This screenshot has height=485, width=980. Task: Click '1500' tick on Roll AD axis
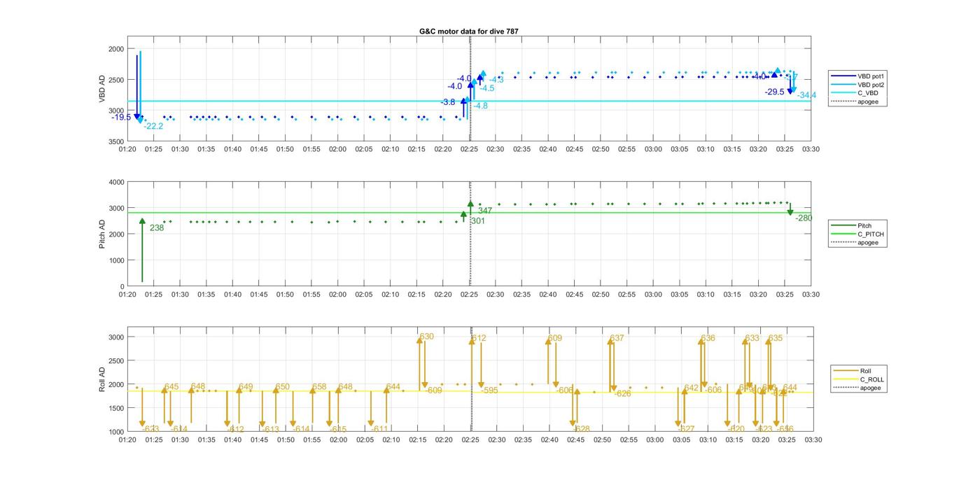tap(115, 408)
